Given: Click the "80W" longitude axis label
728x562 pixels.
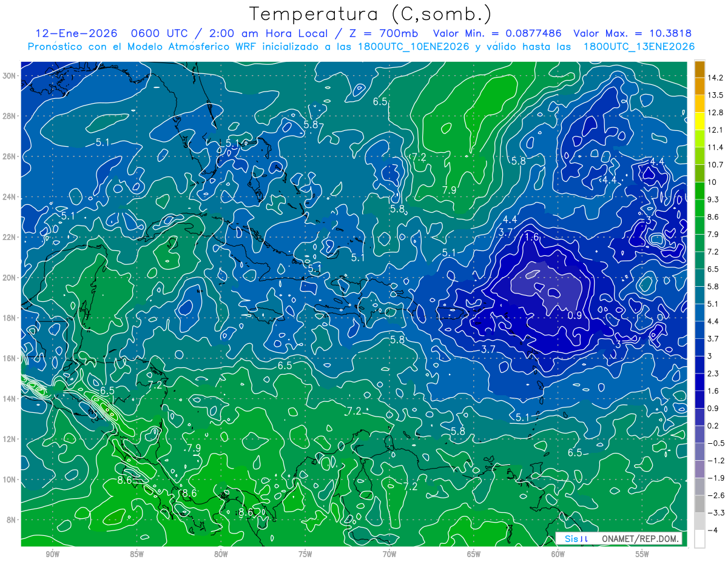Looking at the screenshot, I should coord(221,554).
